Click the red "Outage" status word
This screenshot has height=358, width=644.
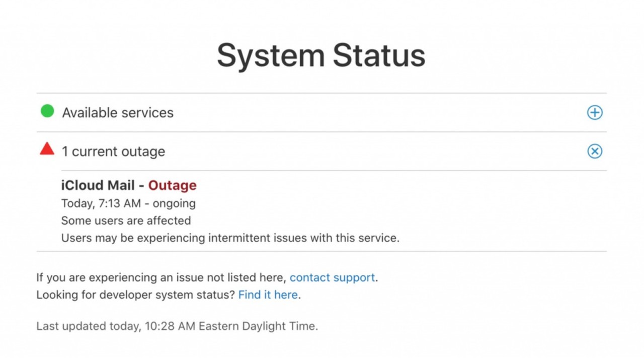click(172, 185)
